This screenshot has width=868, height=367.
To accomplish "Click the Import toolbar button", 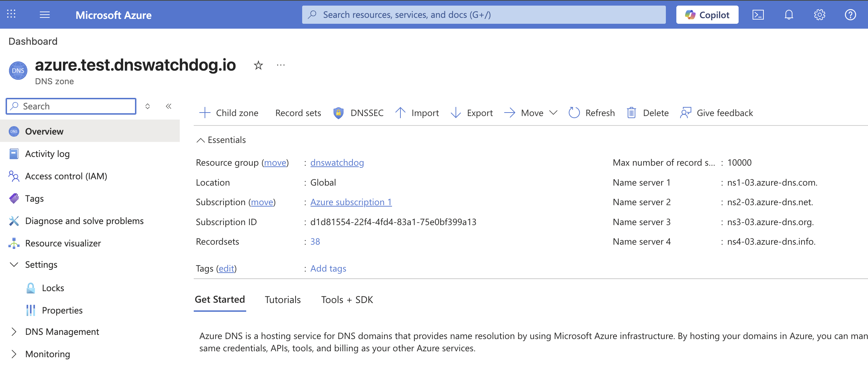I will 417,113.
